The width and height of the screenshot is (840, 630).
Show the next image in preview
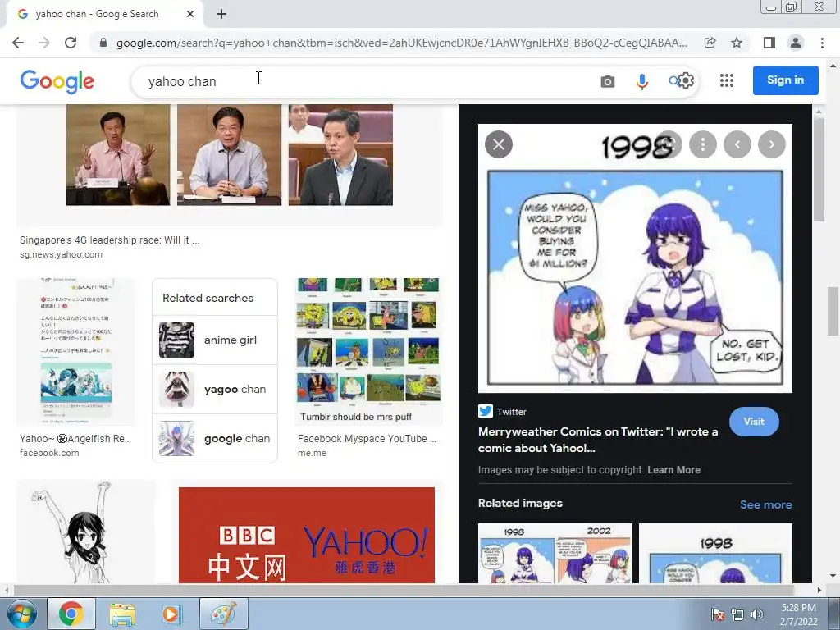tap(772, 144)
